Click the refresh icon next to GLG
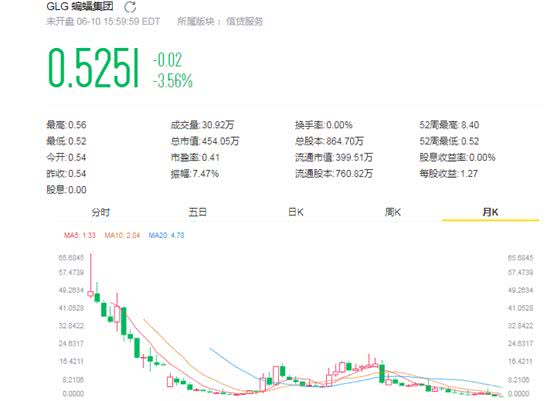The width and height of the screenshot is (554, 401). tap(130, 7)
